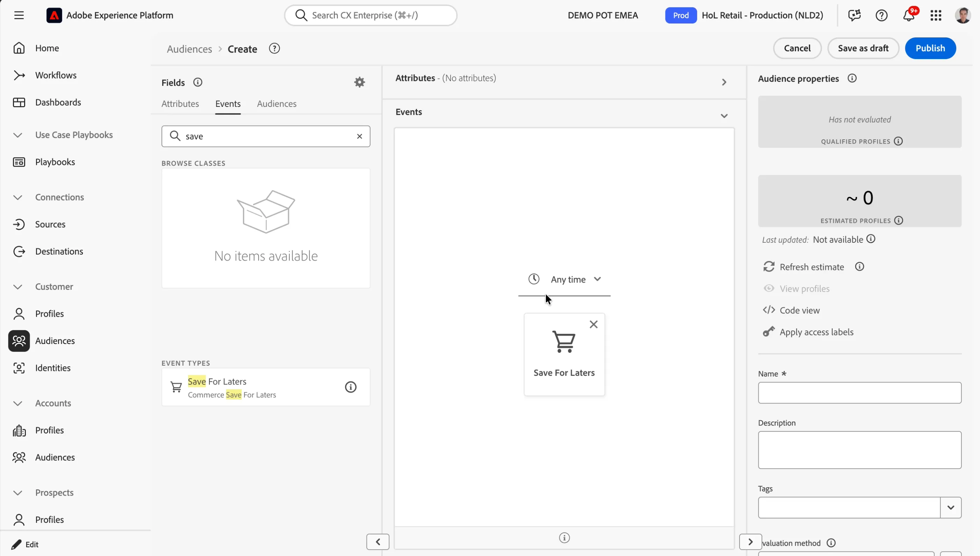Click the Adobe logo icon
This screenshot has height=556, width=980.
pyautogui.click(x=54, y=15)
